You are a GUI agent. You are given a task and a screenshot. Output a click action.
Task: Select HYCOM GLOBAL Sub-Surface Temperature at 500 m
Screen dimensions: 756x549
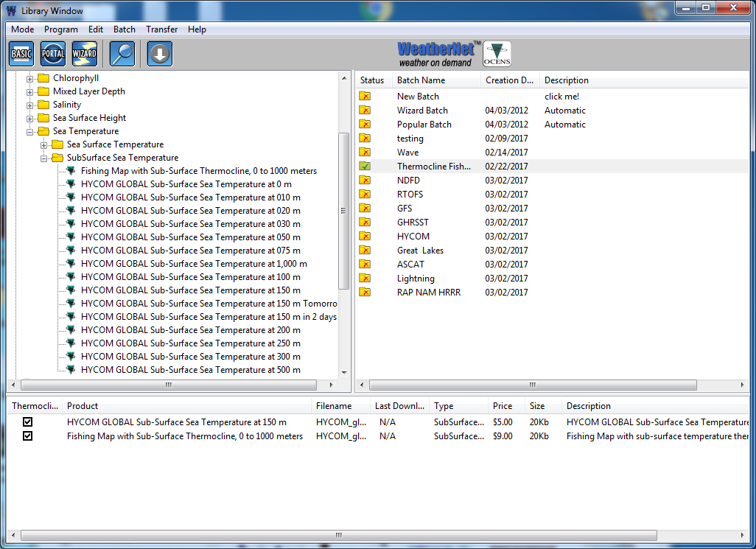pos(190,370)
